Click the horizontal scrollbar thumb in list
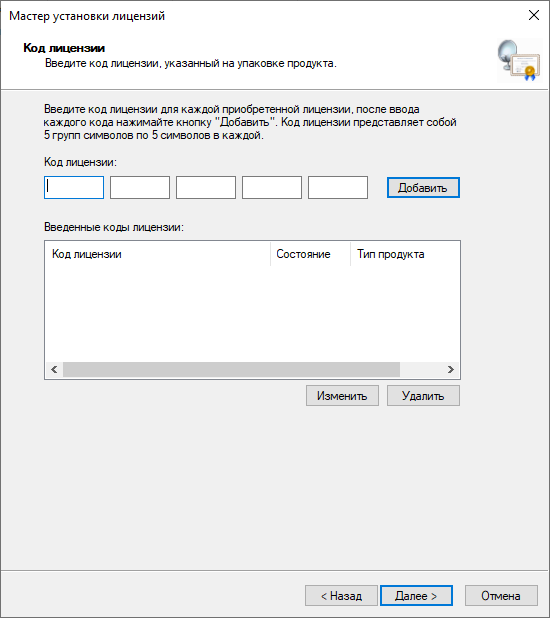 click(x=231, y=369)
